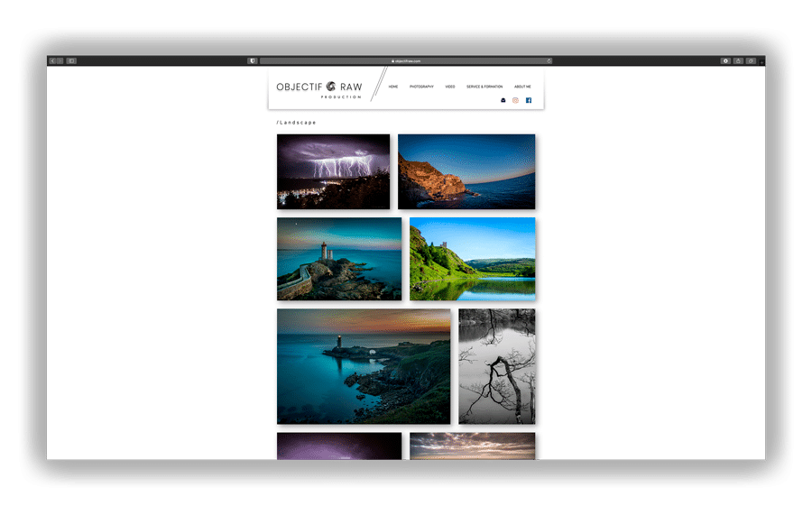Open the lightning storm photo thumbnail
Image resolution: width=812 pixels, height=515 pixels.
334,172
